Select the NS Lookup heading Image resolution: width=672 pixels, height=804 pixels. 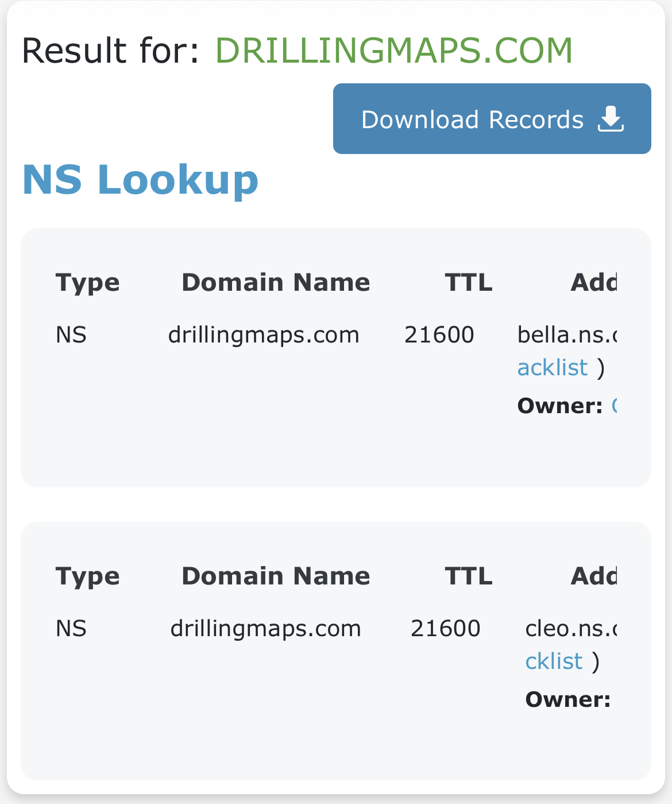tap(140, 180)
